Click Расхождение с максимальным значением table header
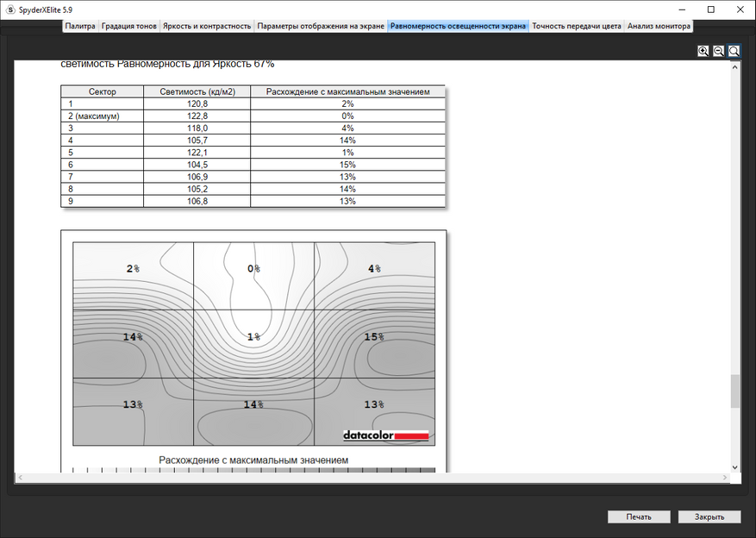Screen dimensions: 756x538 [347, 91]
